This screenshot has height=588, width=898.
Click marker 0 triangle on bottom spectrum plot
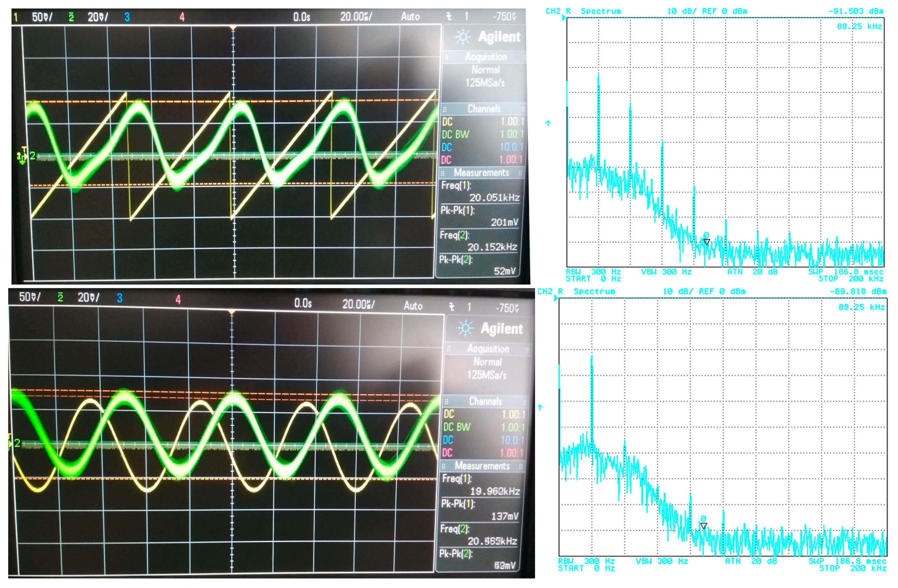[x=704, y=525]
